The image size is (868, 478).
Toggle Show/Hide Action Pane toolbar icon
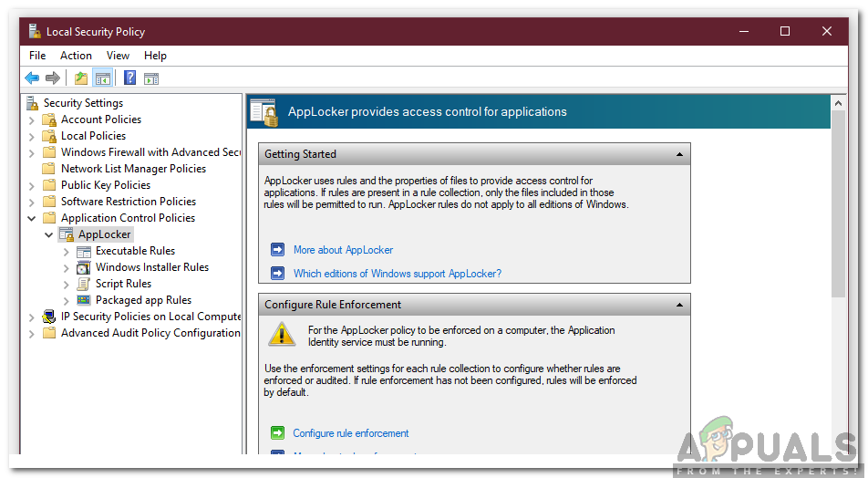[151, 78]
